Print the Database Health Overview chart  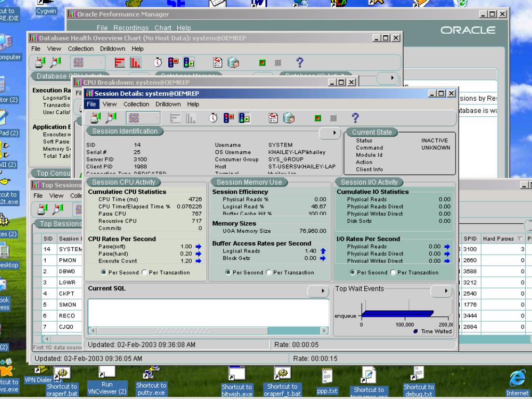(41, 62)
